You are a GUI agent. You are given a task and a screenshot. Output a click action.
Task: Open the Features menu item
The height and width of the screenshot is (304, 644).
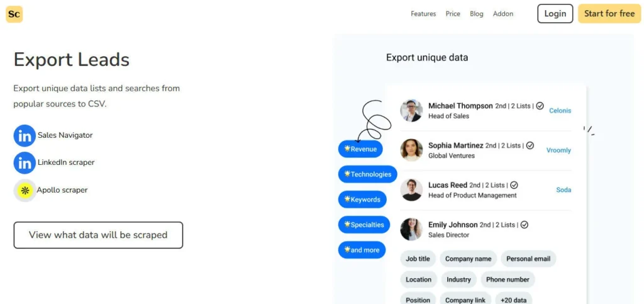pos(423,14)
